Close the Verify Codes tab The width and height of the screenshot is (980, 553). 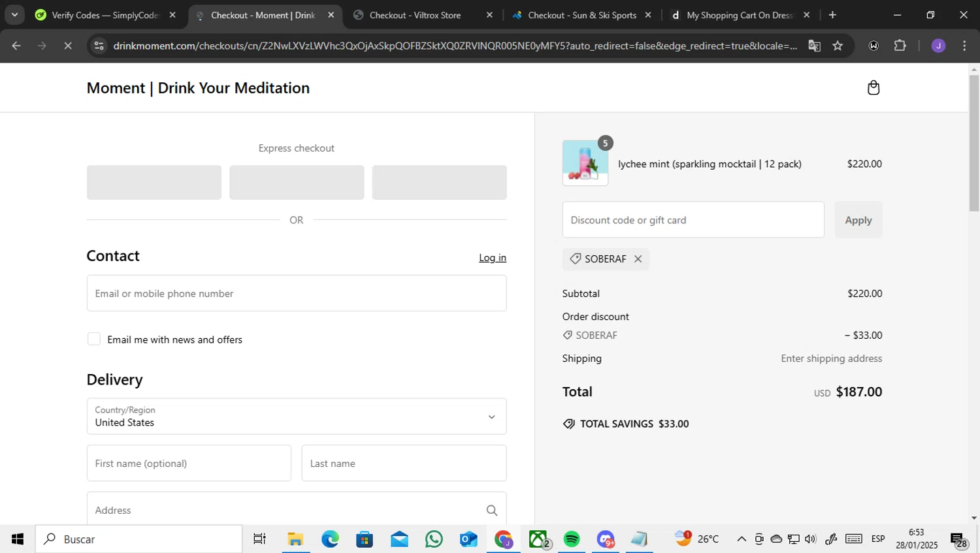point(172,15)
